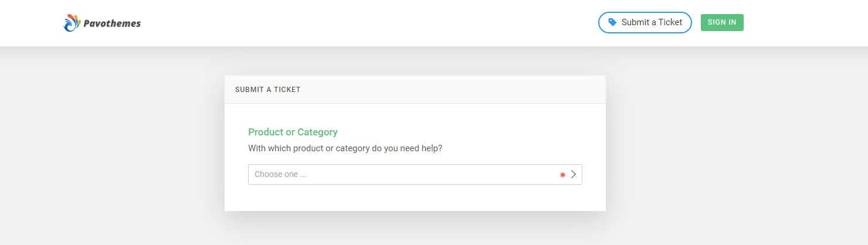Open the Submit a Ticket header button
868x245 pixels.
pos(645,22)
